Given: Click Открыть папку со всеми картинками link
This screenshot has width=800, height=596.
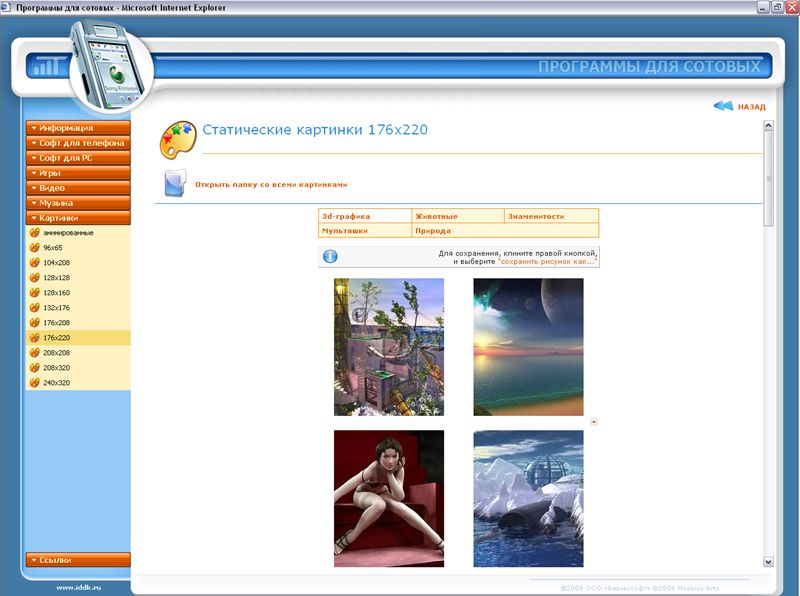Looking at the screenshot, I should pyautogui.click(x=271, y=184).
